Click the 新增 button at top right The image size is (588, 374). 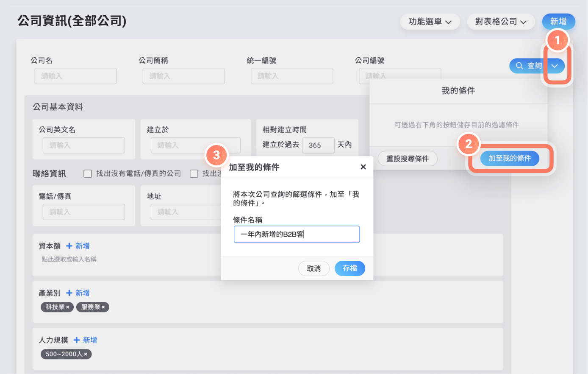tap(558, 22)
